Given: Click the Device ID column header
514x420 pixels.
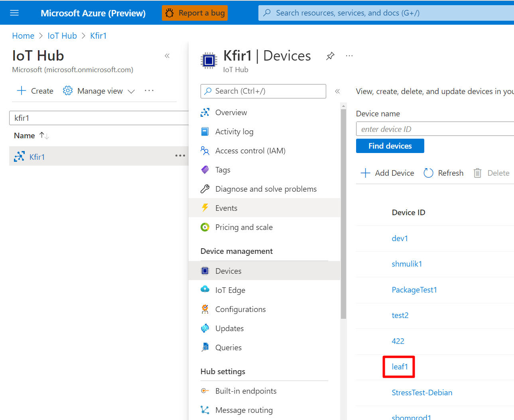Looking at the screenshot, I should tap(408, 212).
